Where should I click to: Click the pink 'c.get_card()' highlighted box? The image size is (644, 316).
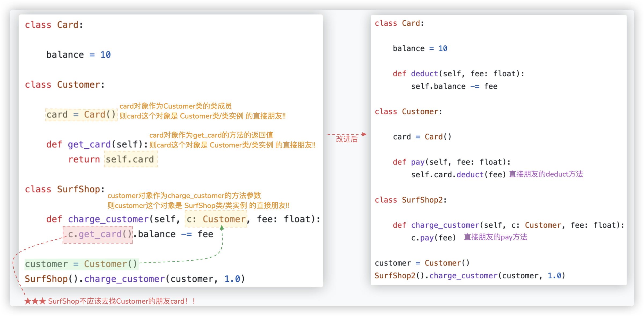[x=98, y=235]
